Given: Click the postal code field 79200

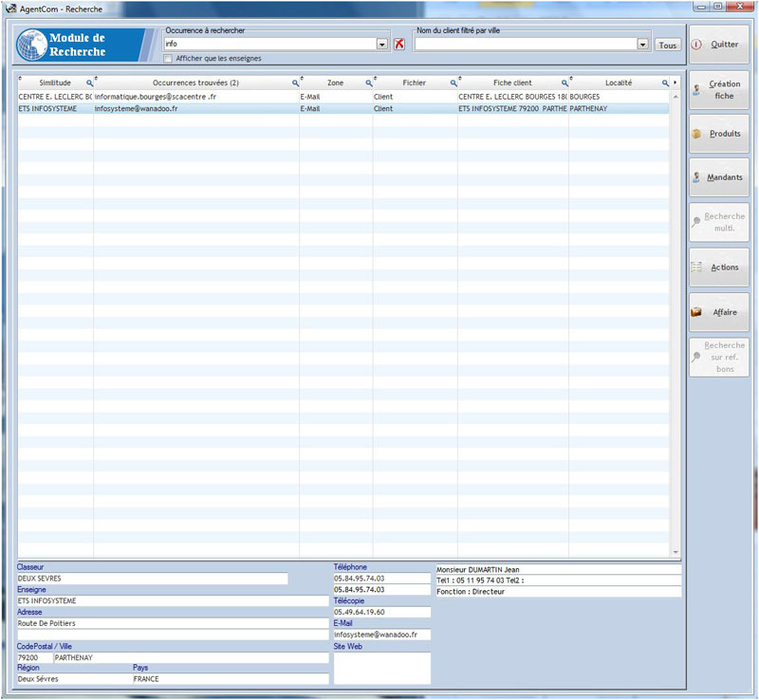Looking at the screenshot, I should coord(34,658).
